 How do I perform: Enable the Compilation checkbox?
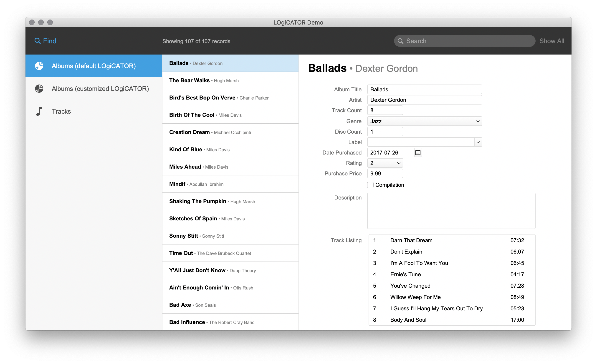[x=370, y=185]
